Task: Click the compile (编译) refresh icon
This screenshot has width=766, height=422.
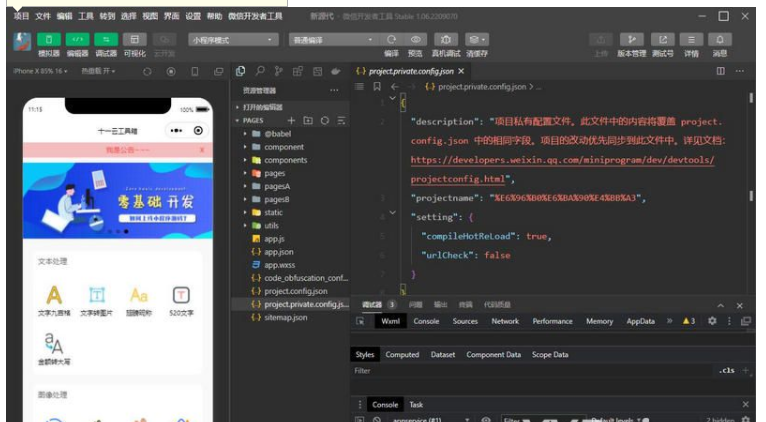Action: click(391, 39)
